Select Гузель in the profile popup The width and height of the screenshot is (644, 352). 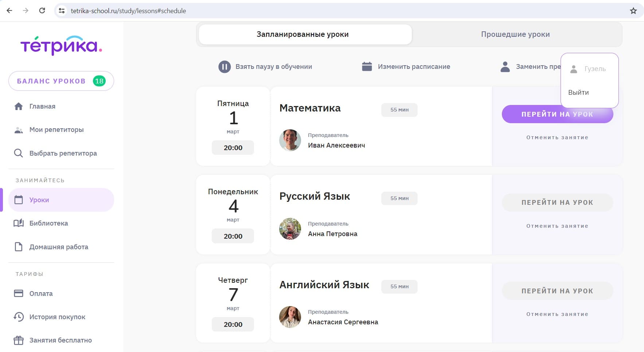[595, 69]
